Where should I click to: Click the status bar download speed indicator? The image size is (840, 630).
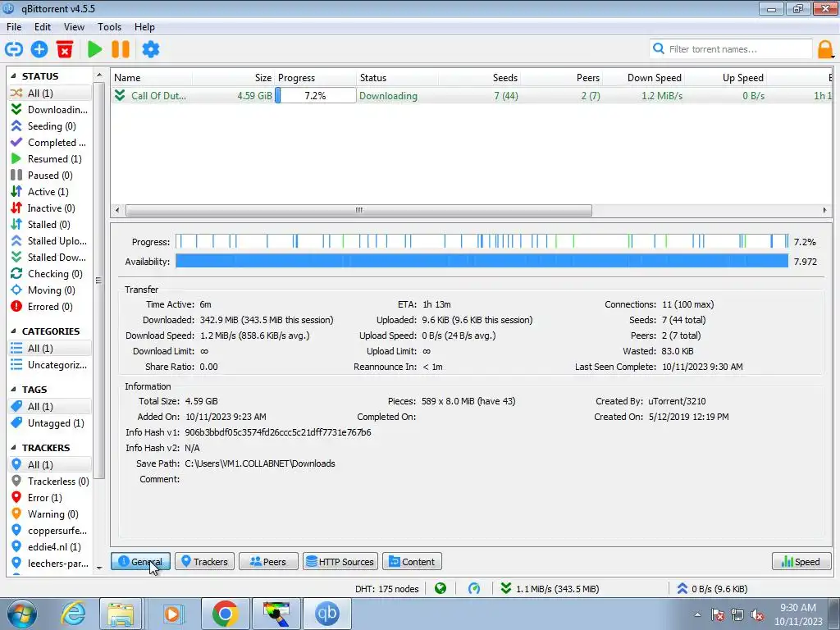pos(550,589)
